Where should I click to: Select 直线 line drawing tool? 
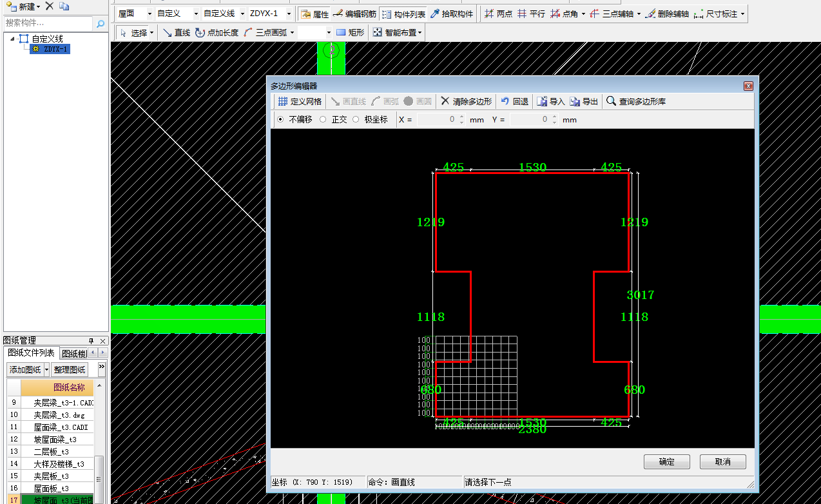[177, 32]
